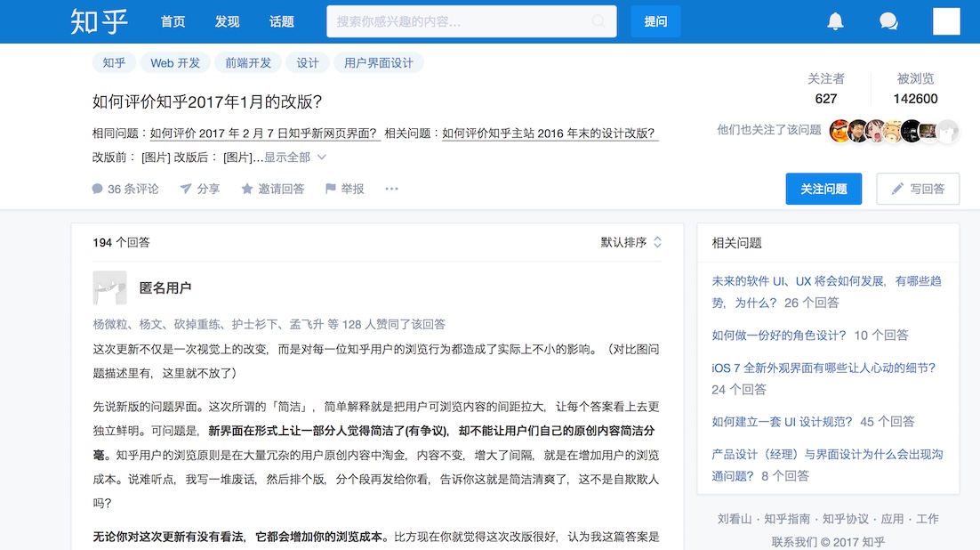The width and height of the screenshot is (980, 550).
Task: Click the 关注者 627 count
Action: point(825,88)
